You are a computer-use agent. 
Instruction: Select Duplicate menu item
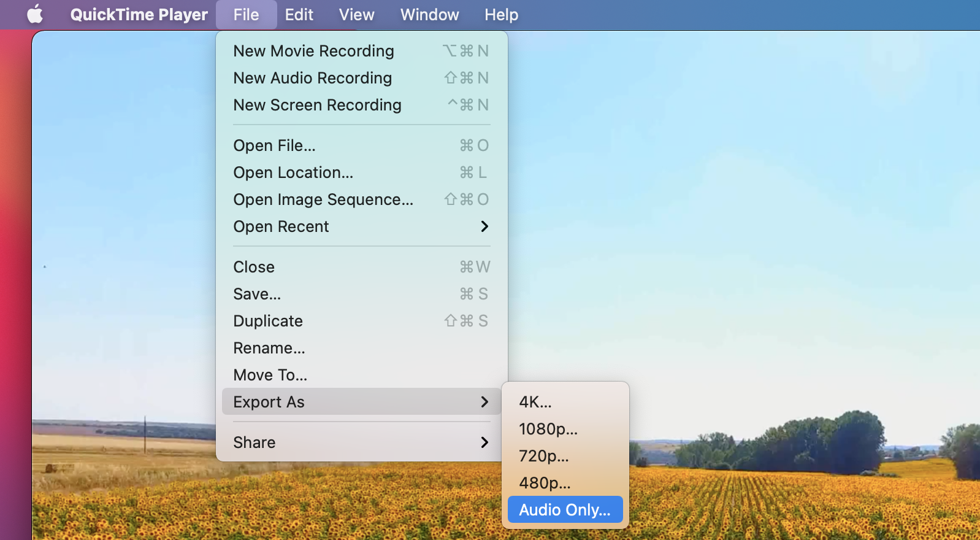point(361,321)
